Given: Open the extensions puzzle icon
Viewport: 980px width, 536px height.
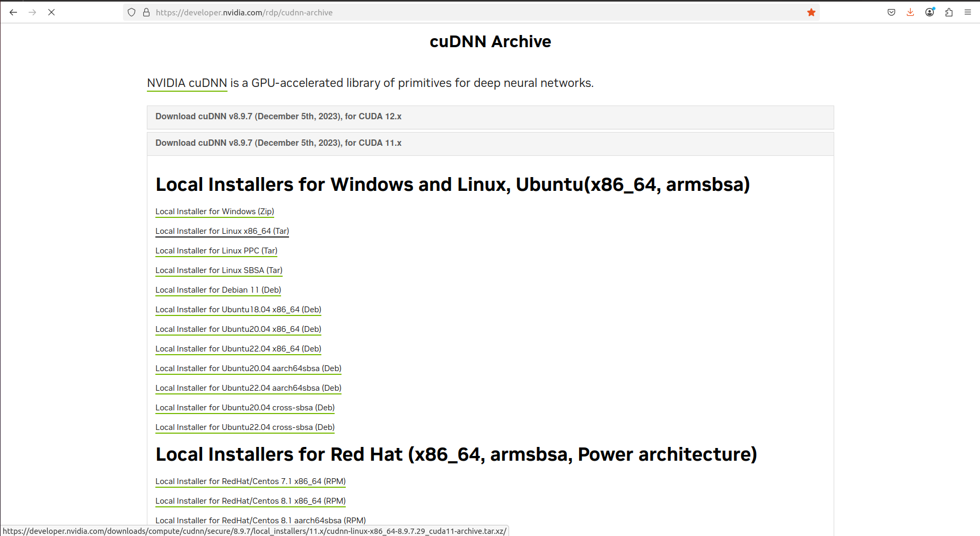Looking at the screenshot, I should pos(949,12).
